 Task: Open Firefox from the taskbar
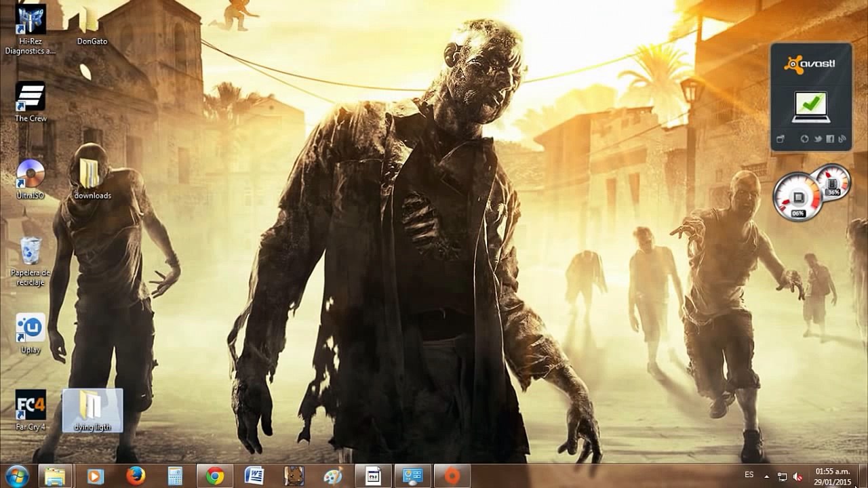[136, 476]
